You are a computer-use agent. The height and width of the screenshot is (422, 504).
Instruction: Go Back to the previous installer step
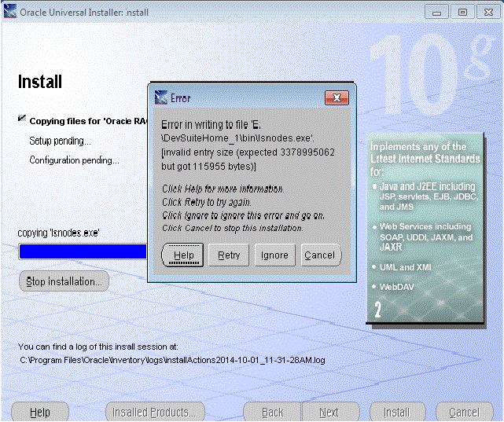[272, 413]
